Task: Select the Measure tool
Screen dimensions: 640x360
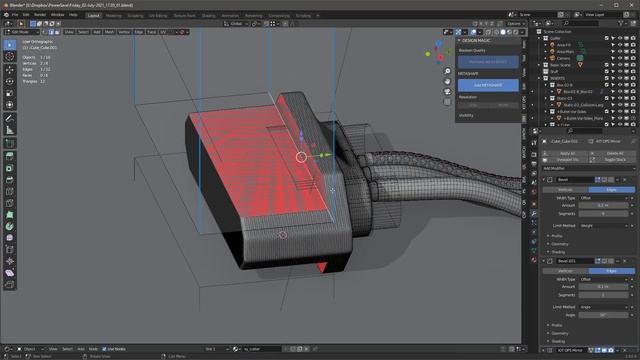Action: point(10,131)
